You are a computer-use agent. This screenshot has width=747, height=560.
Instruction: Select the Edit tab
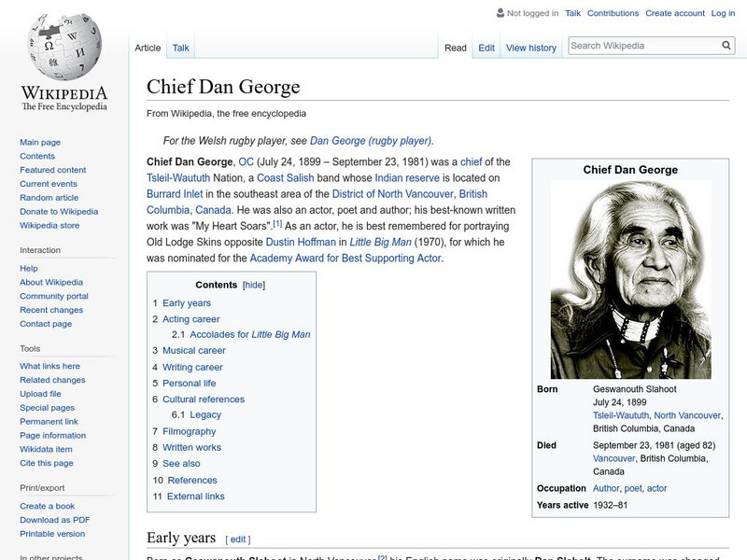486,48
